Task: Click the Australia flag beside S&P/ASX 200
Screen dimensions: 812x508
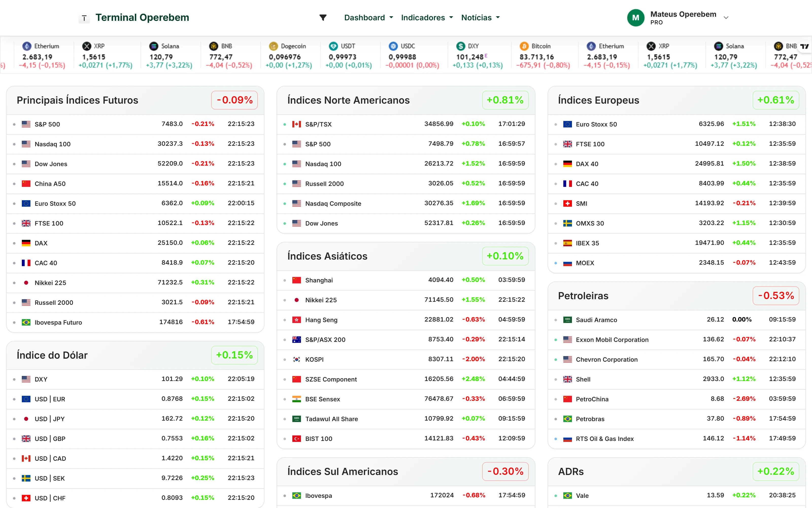Action: pos(297,339)
